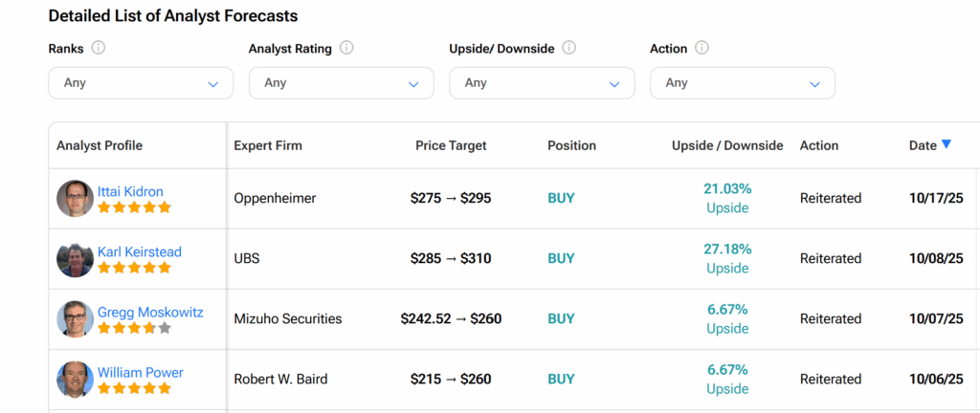Click the Upside / Downside column header
Viewport: 980px width, 413px height.
pyautogui.click(x=727, y=145)
